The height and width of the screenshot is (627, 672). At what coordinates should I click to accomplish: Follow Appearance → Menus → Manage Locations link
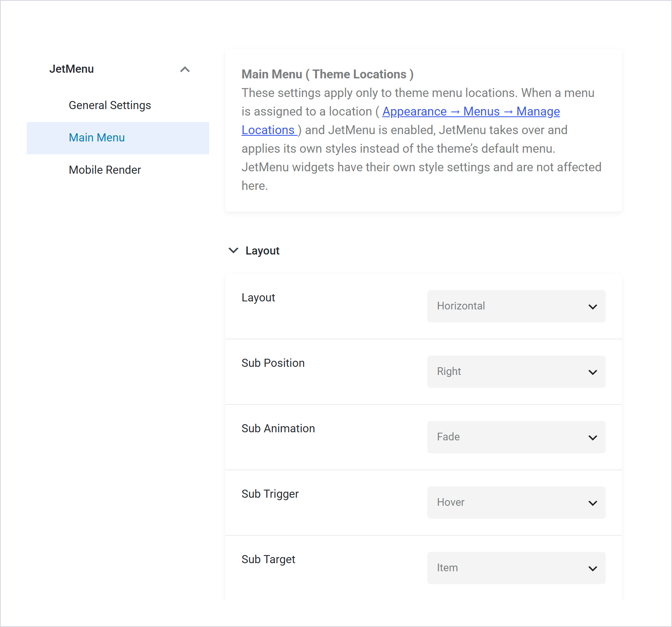click(x=471, y=112)
